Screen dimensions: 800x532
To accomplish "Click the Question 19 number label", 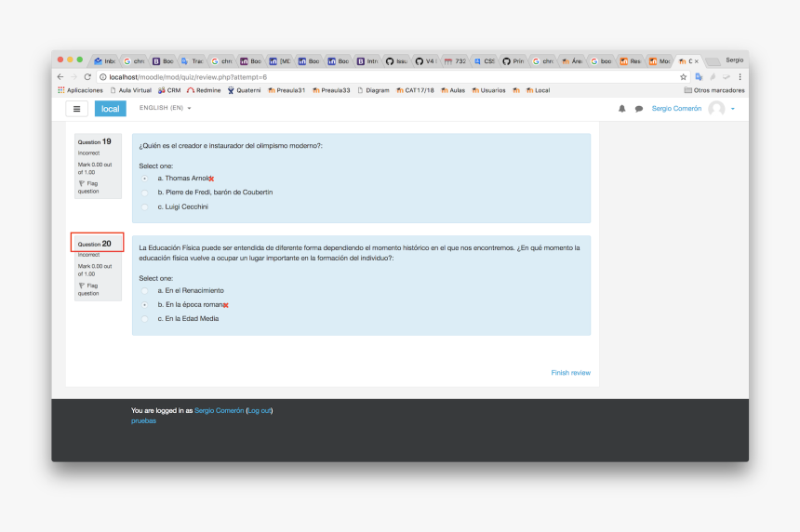I will tap(94, 141).
